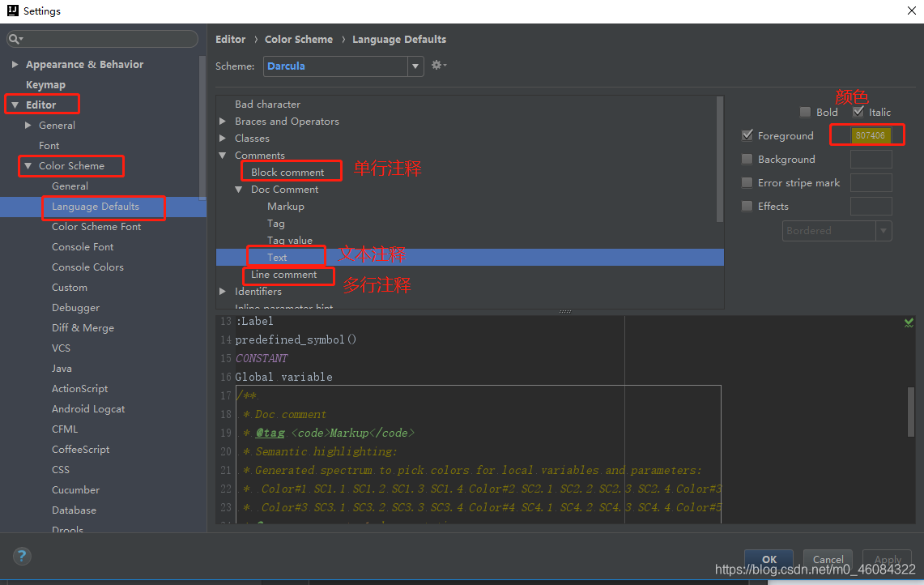
Task: Select Tag under Doc Comment
Action: pos(276,224)
